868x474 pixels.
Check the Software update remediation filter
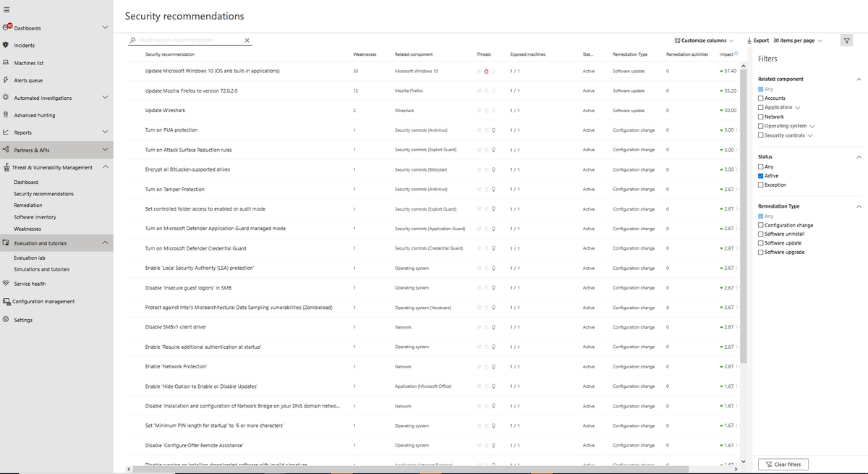click(x=760, y=243)
